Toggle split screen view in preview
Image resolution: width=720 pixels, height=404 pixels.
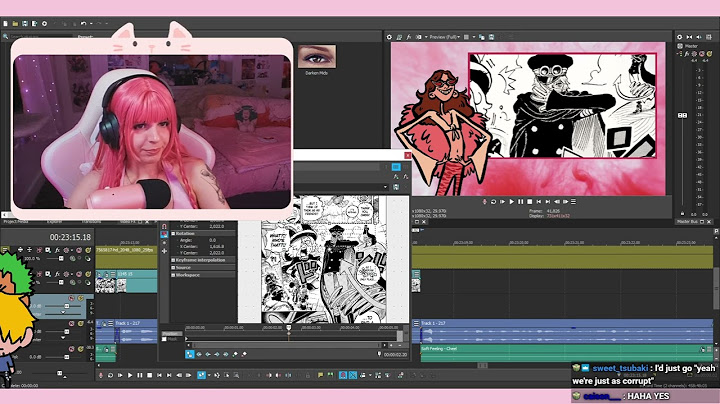tap(418, 37)
